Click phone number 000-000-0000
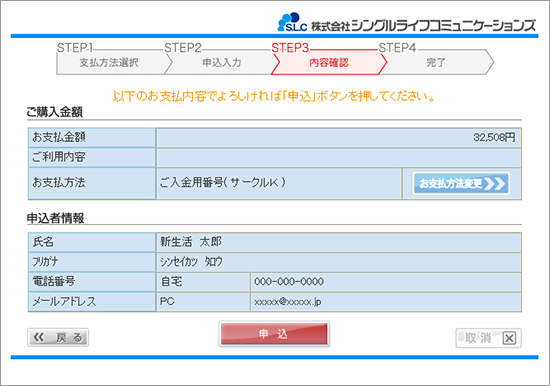Viewport: 550px width, 386px height. (289, 281)
